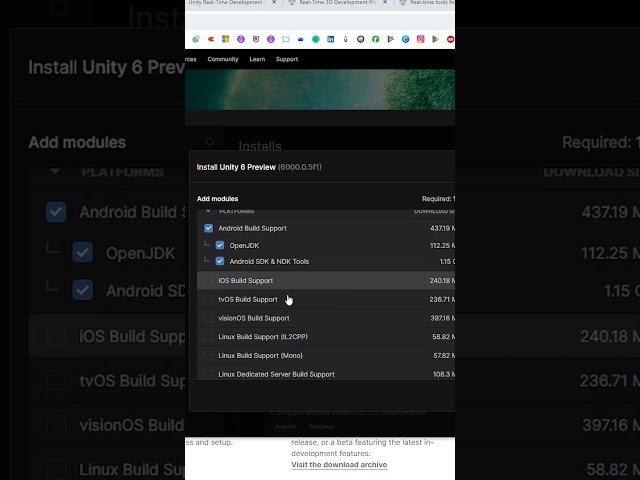This screenshot has width=640, height=480.
Task: Close the Unity Real-Time Development browser tab
Action: [274, 2]
